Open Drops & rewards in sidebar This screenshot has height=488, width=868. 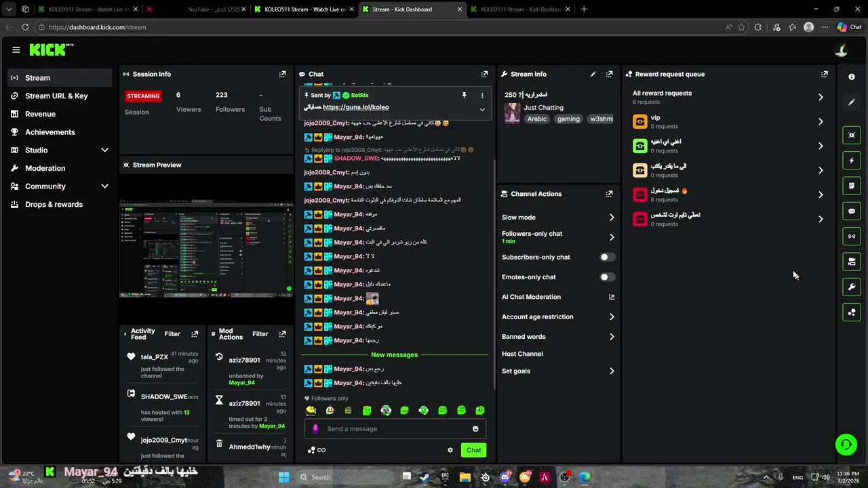(60, 205)
